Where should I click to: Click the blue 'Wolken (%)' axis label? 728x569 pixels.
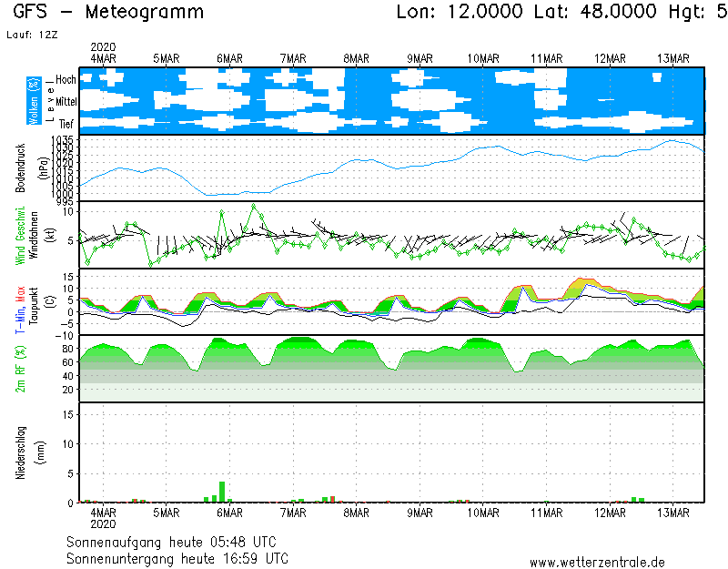pyautogui.click(x=34, y=101)
